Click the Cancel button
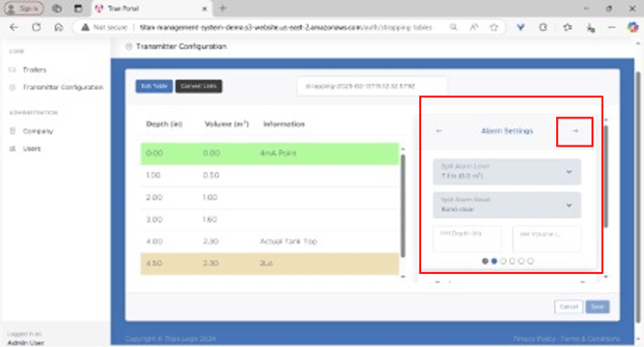Viewport: 644px width, 347px height. tap(568, 307)
